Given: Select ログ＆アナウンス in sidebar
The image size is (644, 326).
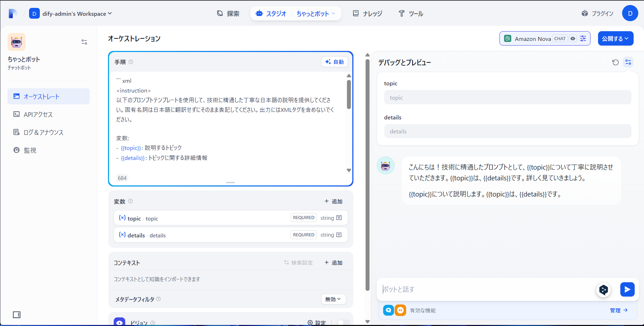Looking at the screenshot, I should tap(48, 132).
